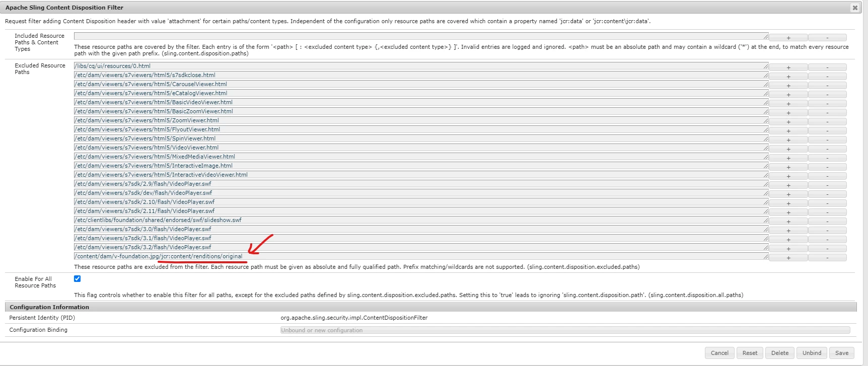Edit the MixedMediaViewer.html path field
868x366 pixels.
[x=421, y=157]
